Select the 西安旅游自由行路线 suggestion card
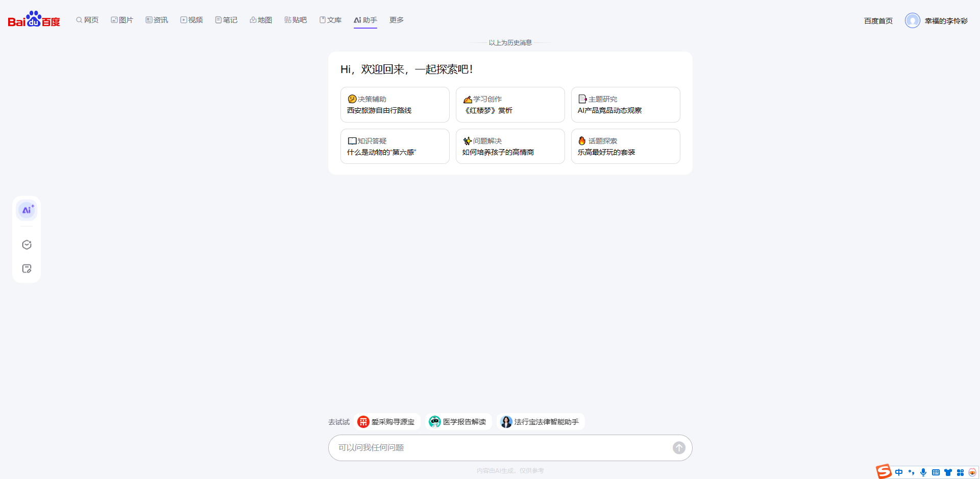Screen dimensions: 980x479 [395, 105]
